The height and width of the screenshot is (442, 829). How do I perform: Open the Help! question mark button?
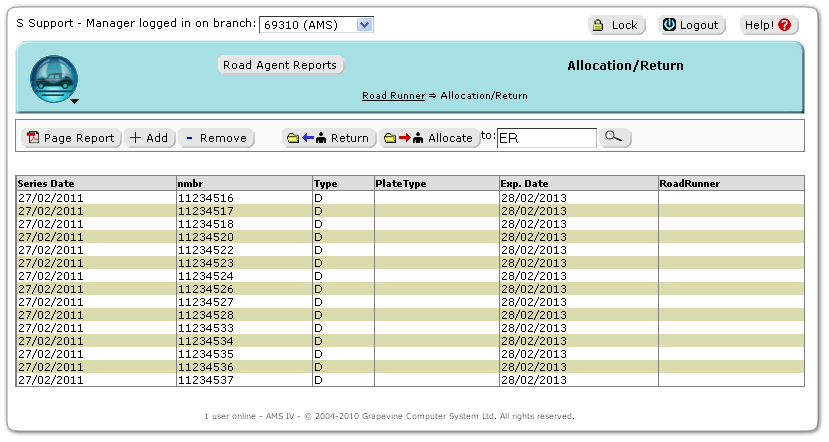click(x=768, y=25)
